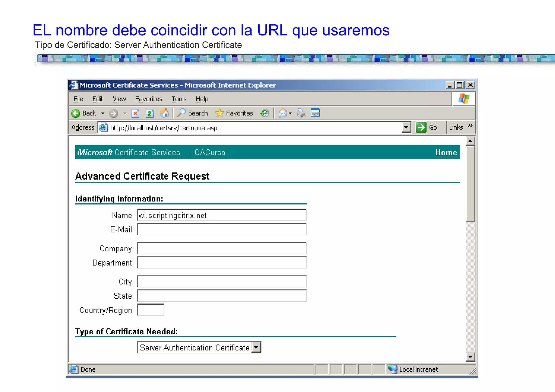Click the Department input field
555x392 pixels.
[222, 263]
